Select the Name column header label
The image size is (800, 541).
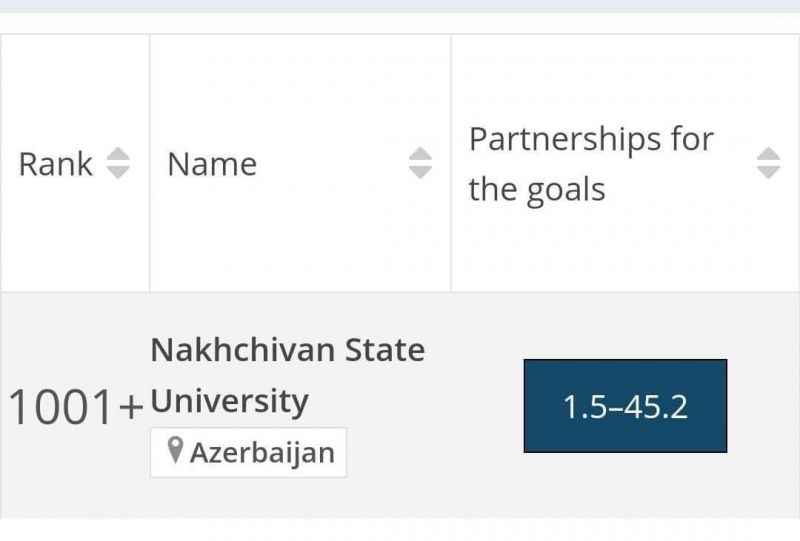coord(212,164)
